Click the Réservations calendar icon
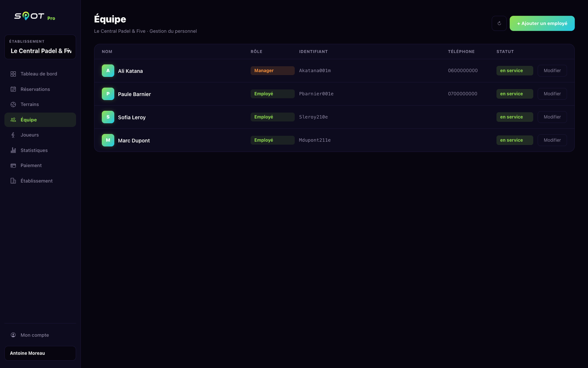588x368 pixels. (x=13, y=89)
